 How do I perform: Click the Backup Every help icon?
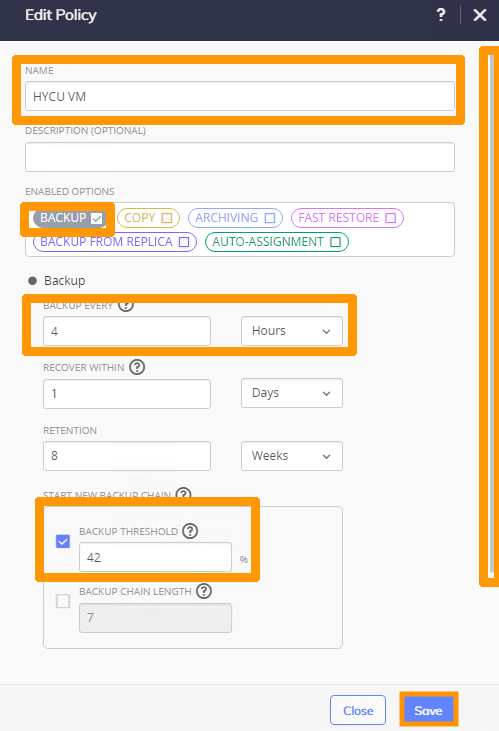(126, 305)
